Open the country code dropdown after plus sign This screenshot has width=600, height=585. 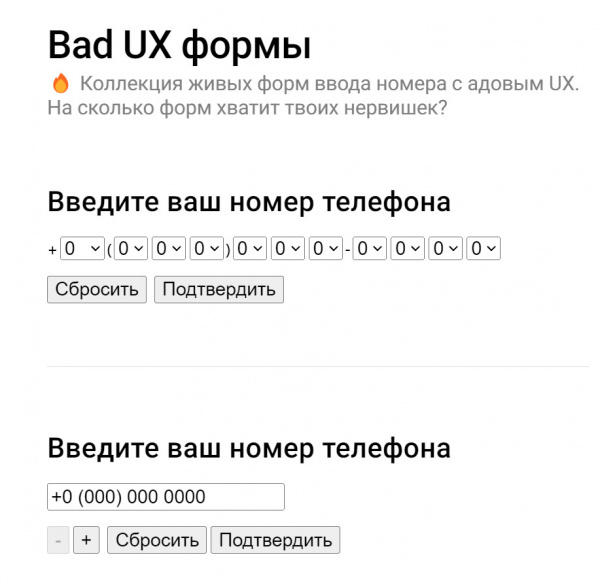[x=82, y=248]
